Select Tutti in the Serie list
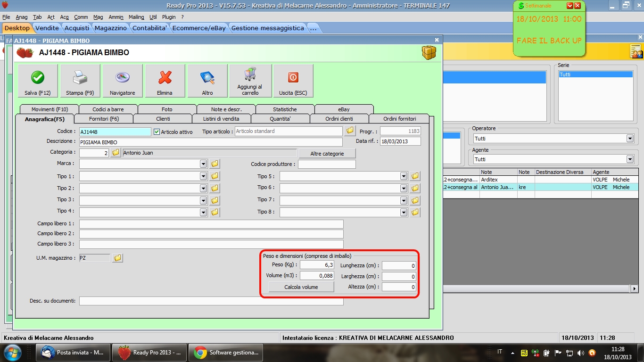 pyautogui.click(x=595, y=74)
